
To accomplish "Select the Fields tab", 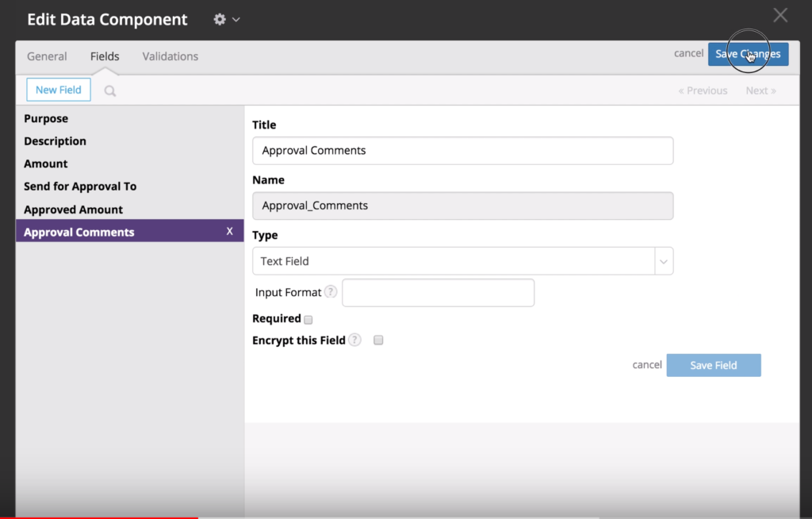I will [104, 56].
